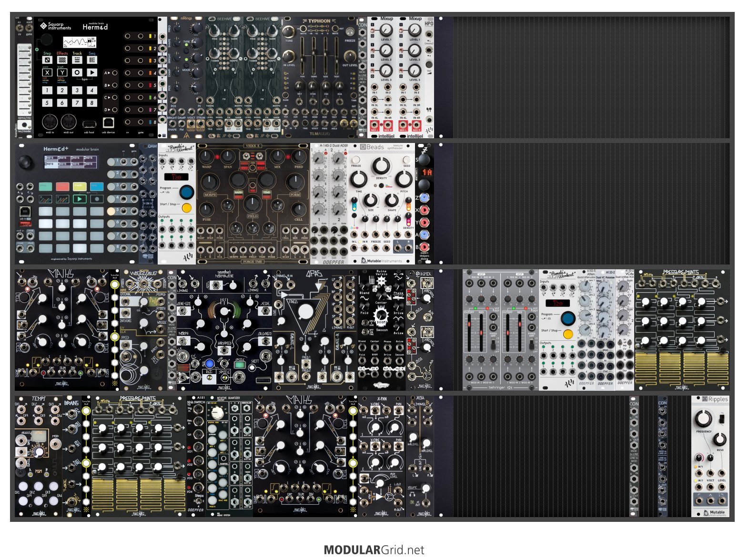
Task: Tap the teal step pad on Hermod+
Action: (x=45, y=186)
